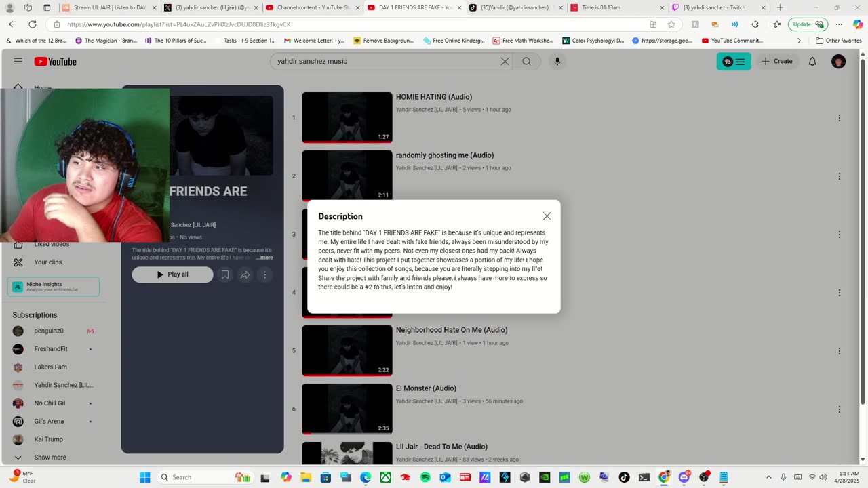The width and height of the screenshot is (868, 488).
Task: Open Copilot in browser sidebar
Action: [x=859, y=24]
